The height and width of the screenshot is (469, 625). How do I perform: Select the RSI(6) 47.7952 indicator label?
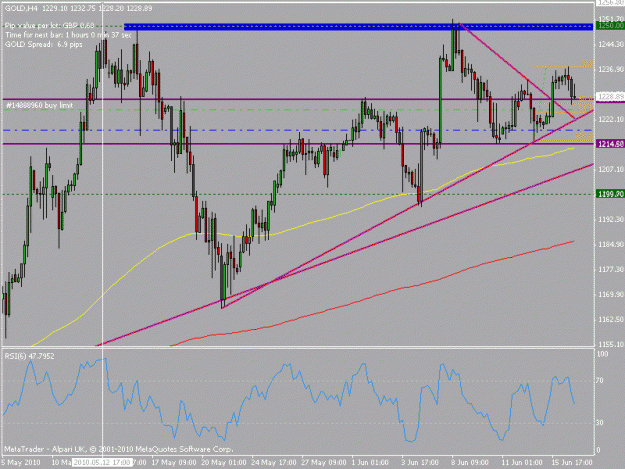point(29,356)
